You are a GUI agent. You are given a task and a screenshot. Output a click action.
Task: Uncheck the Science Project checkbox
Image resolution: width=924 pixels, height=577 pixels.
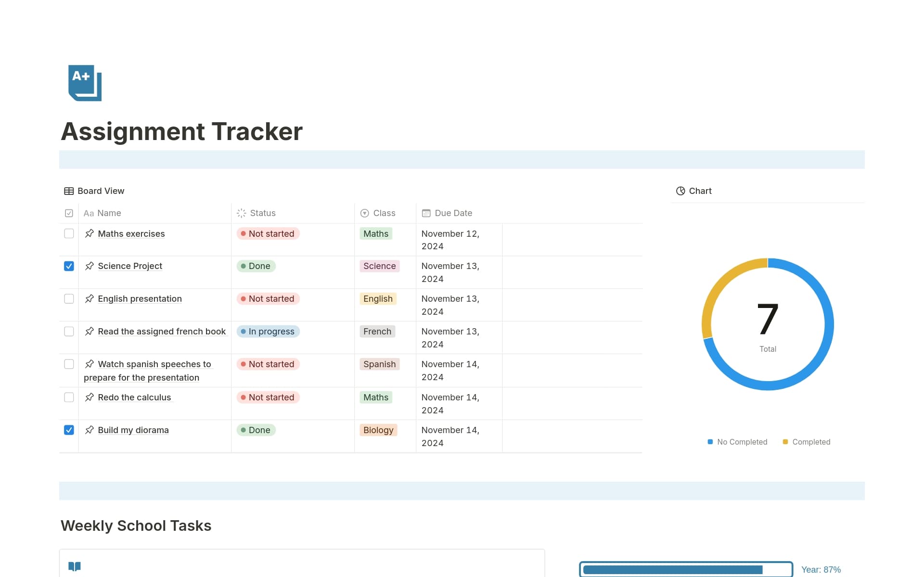click(69, 266)
